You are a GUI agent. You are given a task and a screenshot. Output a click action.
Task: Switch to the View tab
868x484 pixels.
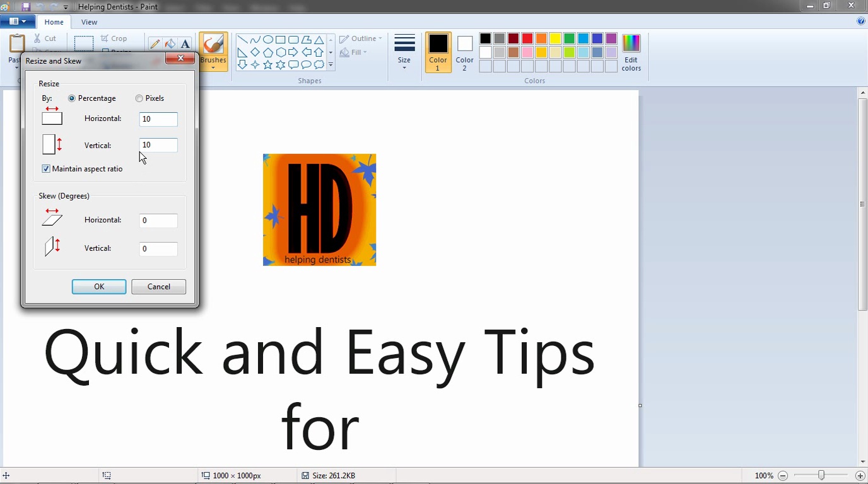point(89,21)
